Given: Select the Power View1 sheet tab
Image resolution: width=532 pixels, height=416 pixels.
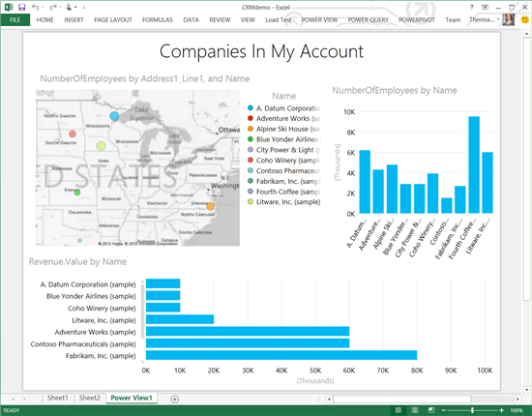Looking at the screenshot, I should click(132, 398).
